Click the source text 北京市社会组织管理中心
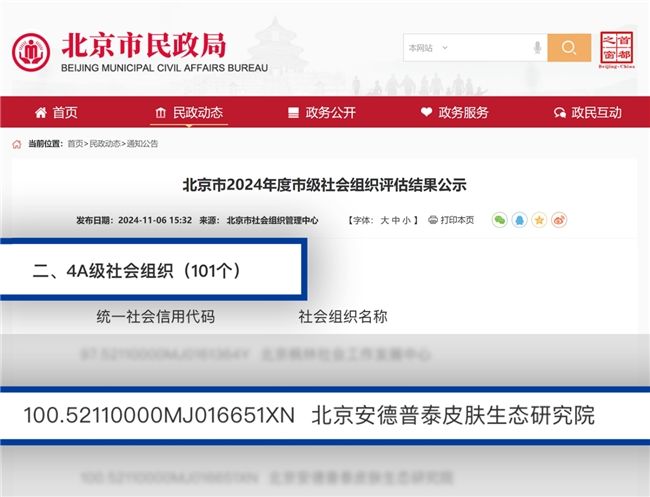650x497 pixels. point(272,220)
